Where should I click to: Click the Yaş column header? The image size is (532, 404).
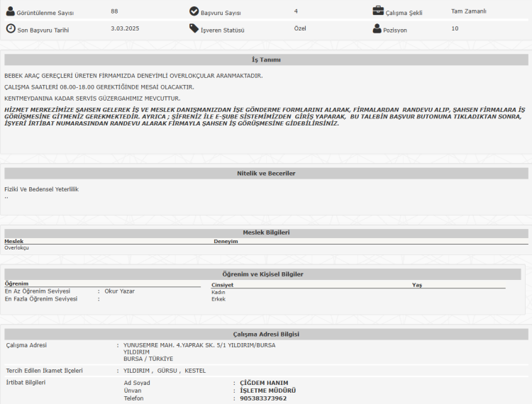coord(416,285)
